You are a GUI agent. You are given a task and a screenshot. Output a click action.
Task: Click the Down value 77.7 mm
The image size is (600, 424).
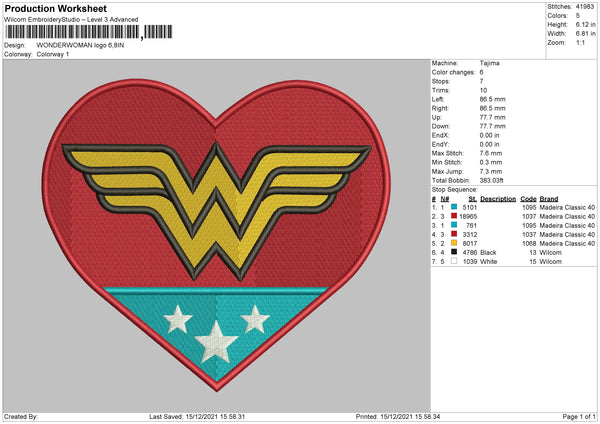(492, 126)
